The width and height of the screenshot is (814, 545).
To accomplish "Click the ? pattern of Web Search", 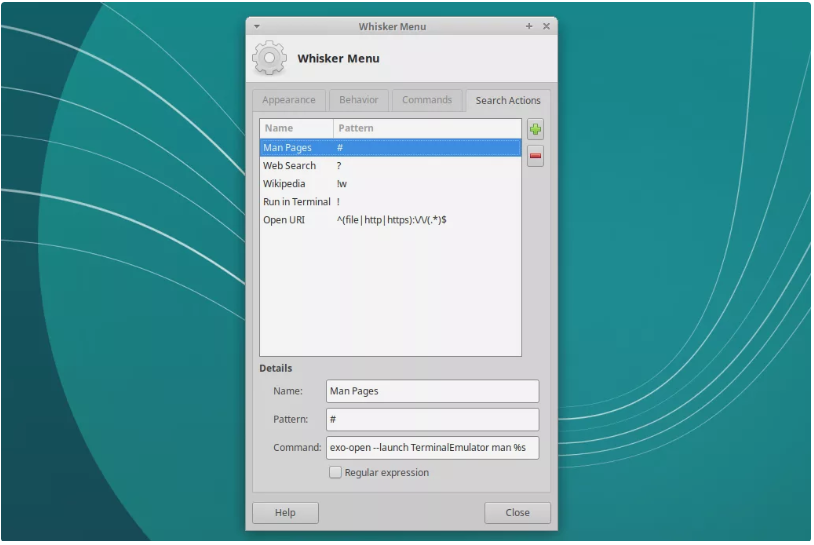I will coord(339,166).
